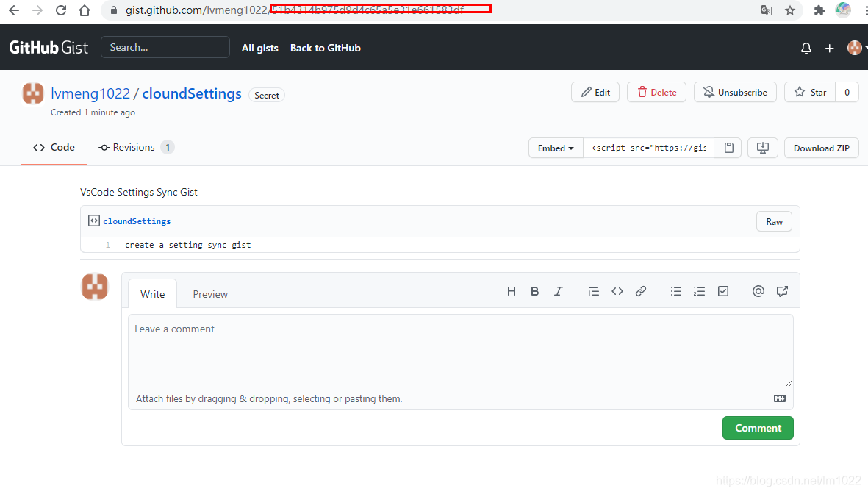Click the owner avatar beside lvmeng1022
The image size is (868, 494).
[x=32, y=93]
